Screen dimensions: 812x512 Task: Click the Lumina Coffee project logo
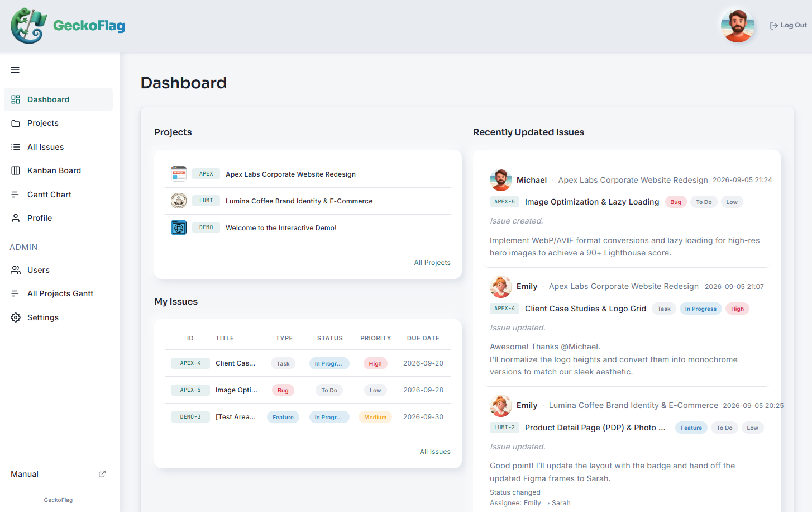pos(179,201)
